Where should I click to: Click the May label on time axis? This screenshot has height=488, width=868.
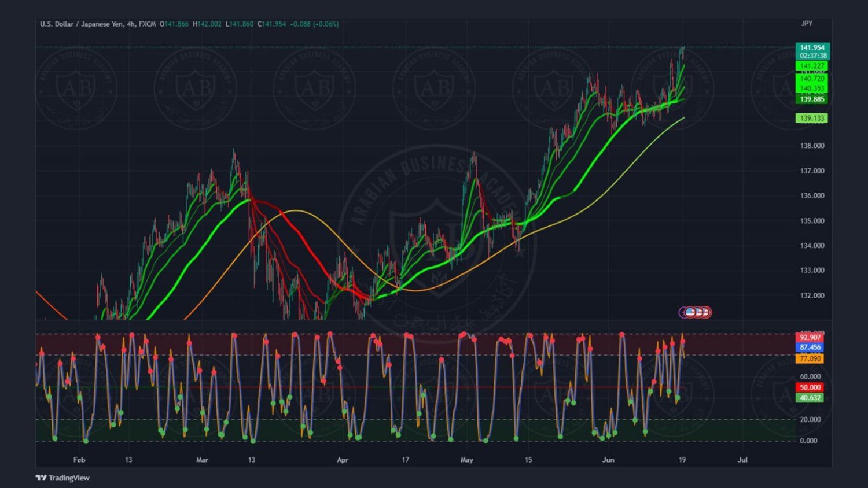[466, 460]
